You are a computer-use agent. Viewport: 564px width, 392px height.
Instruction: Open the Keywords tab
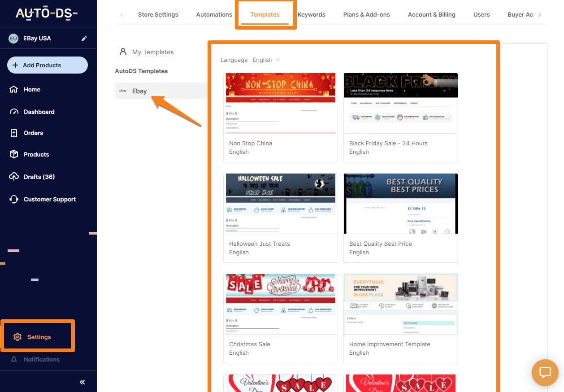312,15
